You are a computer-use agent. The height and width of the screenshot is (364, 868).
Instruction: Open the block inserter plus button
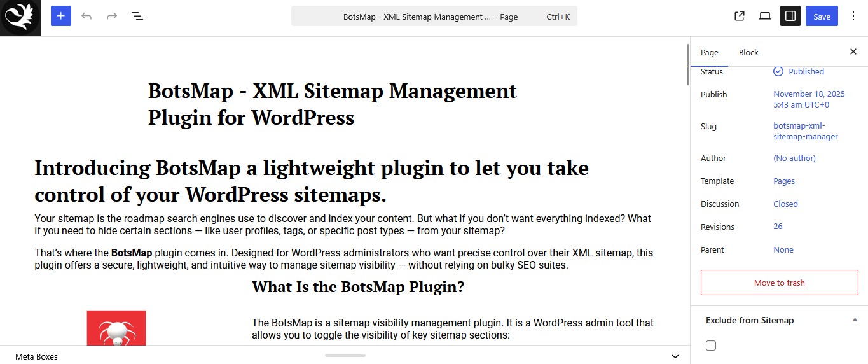(61, 17)
